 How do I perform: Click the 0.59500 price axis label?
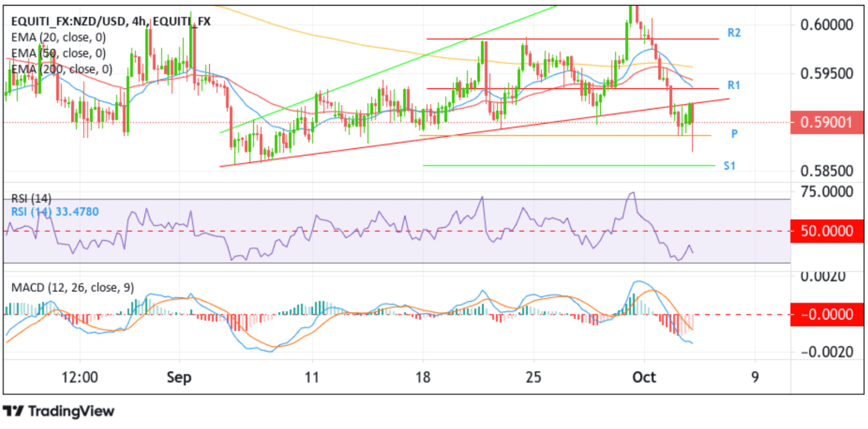point(827,74)
